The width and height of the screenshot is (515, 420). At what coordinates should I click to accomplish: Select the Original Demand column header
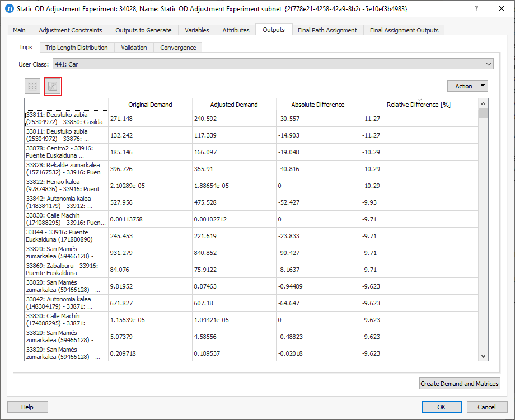coord(150,105)
